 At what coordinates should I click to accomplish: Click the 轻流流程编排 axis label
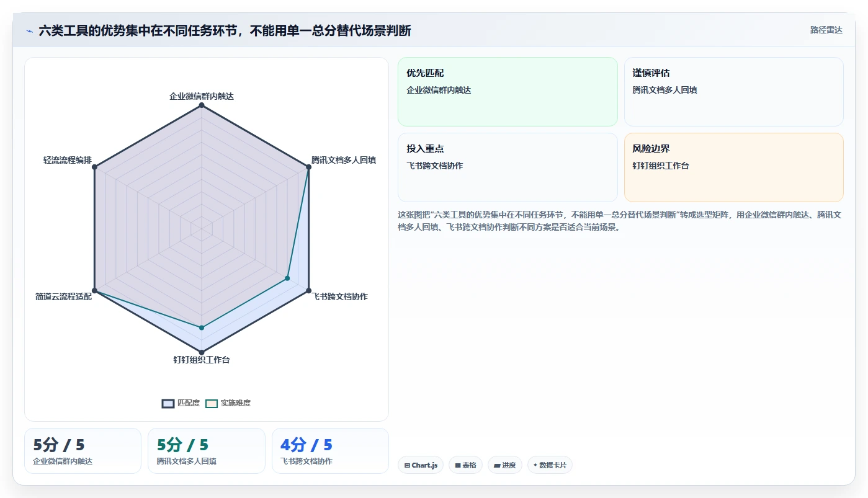[x=68, y=160]
